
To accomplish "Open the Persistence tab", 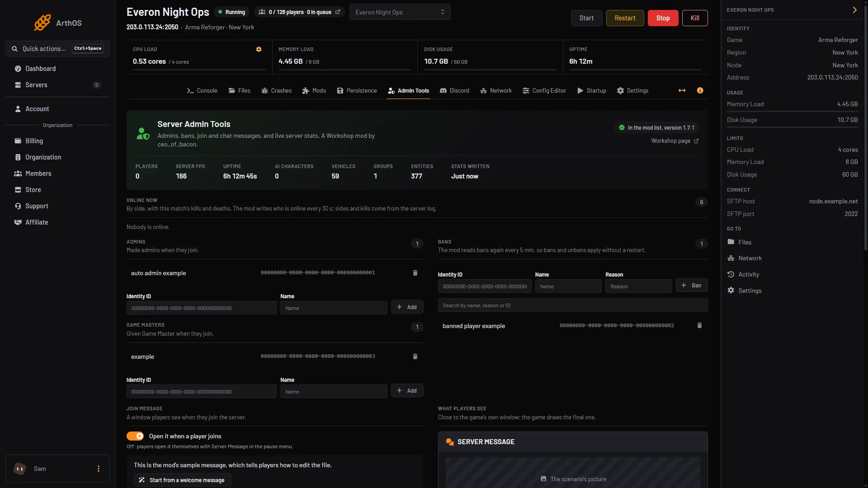I will (357, 90).
